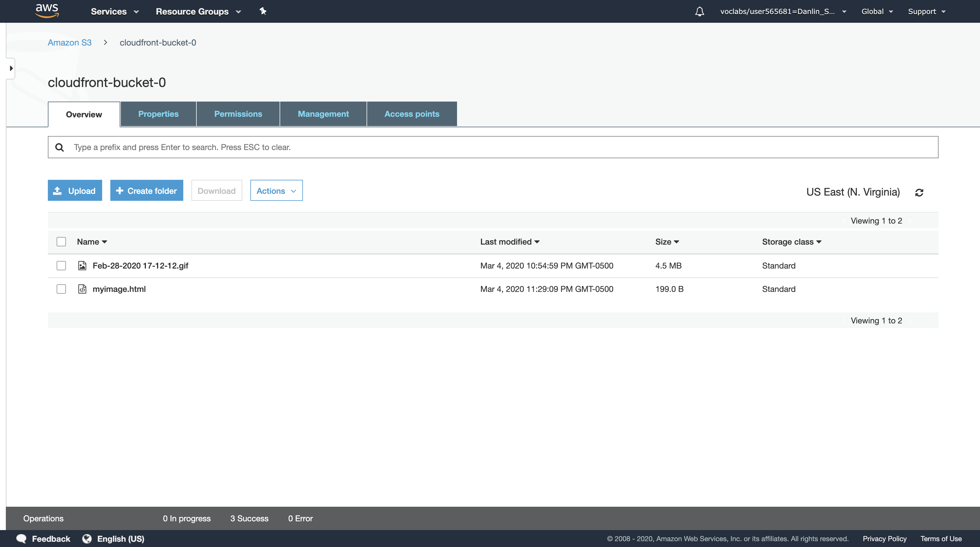Toggle the select-all checkbox in header

[61, 242]
